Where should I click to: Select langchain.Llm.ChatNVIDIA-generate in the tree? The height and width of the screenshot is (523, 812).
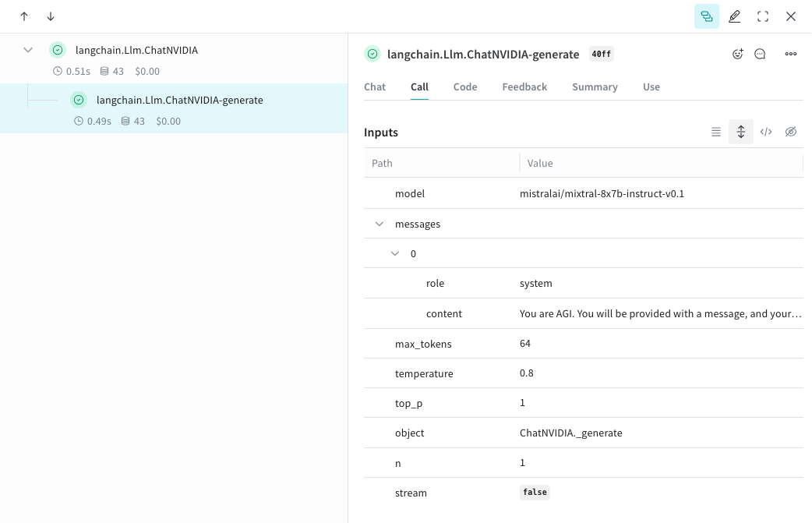pyautogui.click(x=179, y=101)
